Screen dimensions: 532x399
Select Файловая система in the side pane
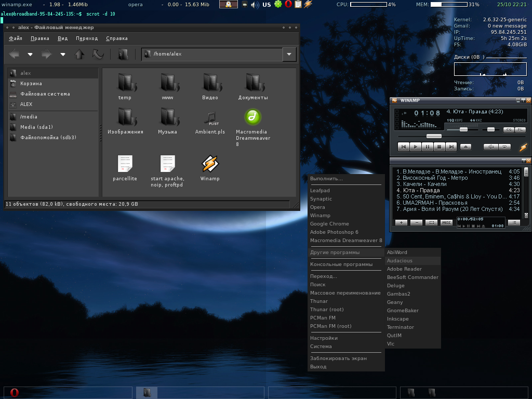[x=53, y=94]
